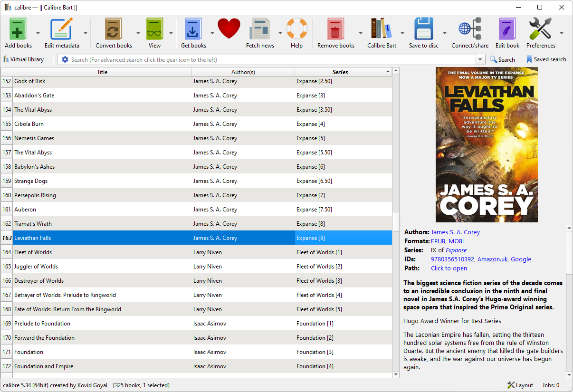Select the Persepolis Rising book
This screenshot has width=573, height=392.
(x=35, y=195)
